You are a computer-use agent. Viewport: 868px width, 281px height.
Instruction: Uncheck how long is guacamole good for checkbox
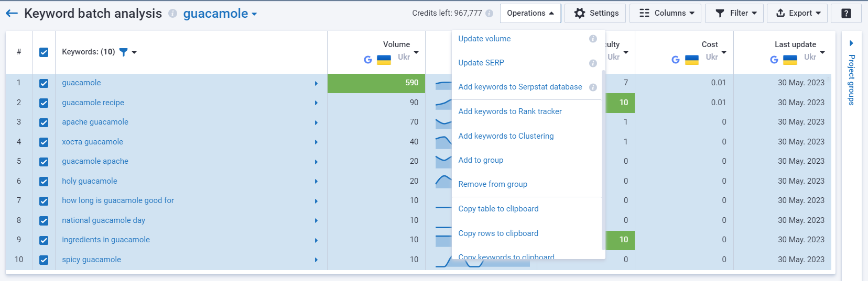tap(44, 201)
